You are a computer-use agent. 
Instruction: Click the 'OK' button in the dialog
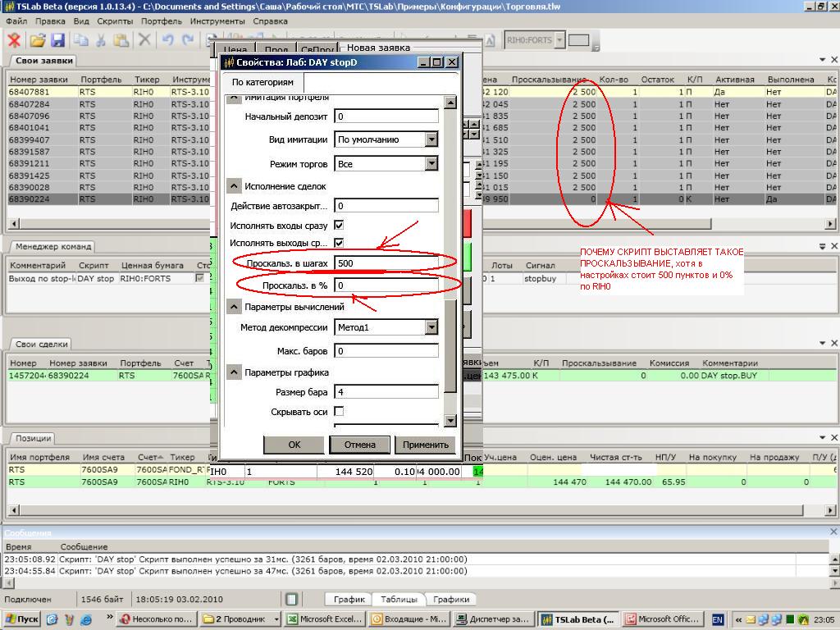pos(294,445)
